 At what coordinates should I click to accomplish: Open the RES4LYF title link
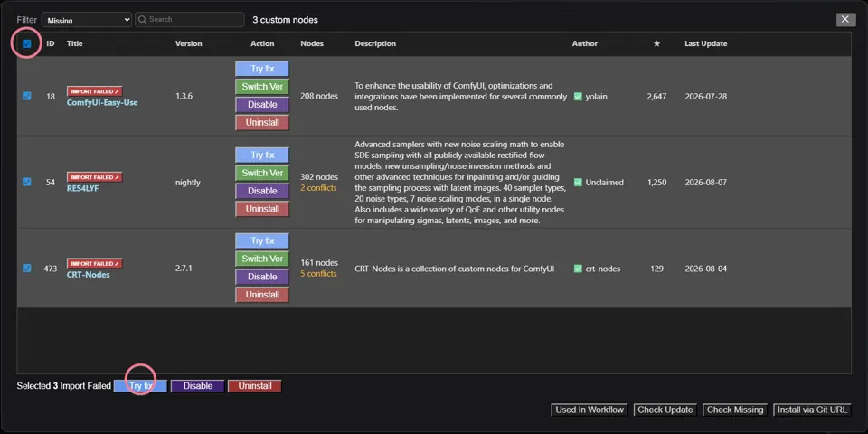tap(83, 188)
